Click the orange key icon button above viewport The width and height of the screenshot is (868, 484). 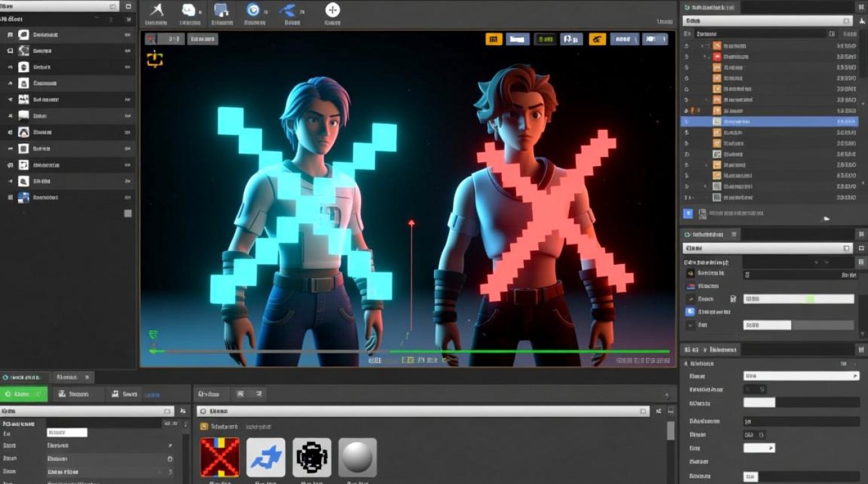click(x=597, y=39)
